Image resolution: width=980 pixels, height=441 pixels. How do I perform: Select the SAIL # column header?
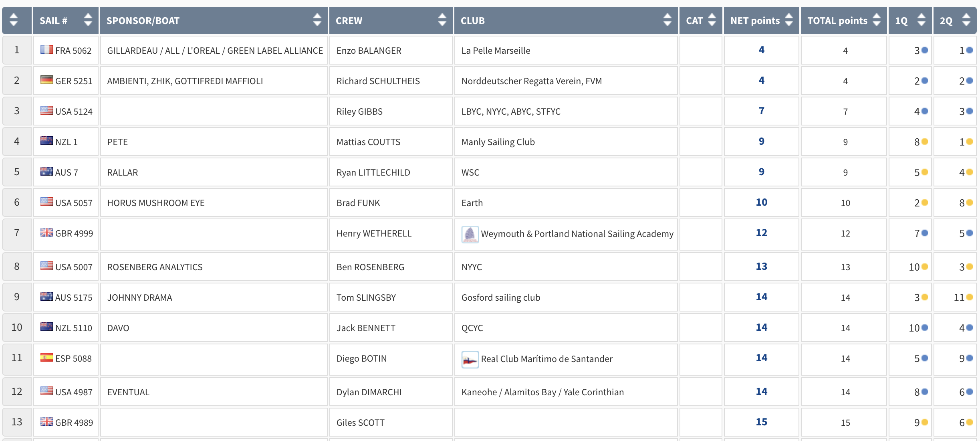pyautogui.click(x=66, y=20)
